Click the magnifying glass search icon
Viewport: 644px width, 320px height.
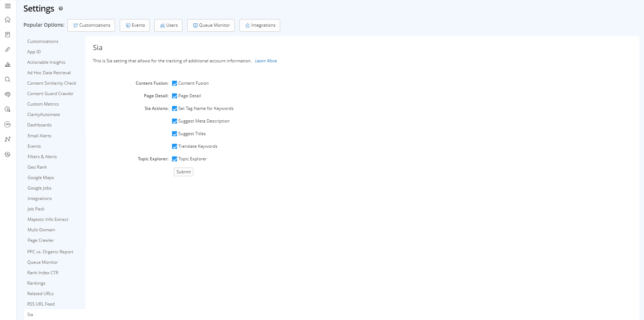pyautogui.click(x=8, y=80)
